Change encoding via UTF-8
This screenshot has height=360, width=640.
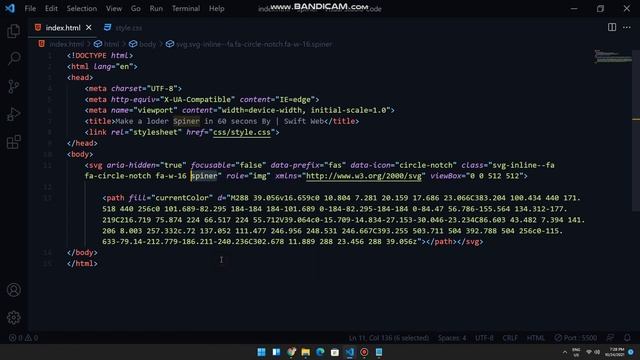(484, 338)
